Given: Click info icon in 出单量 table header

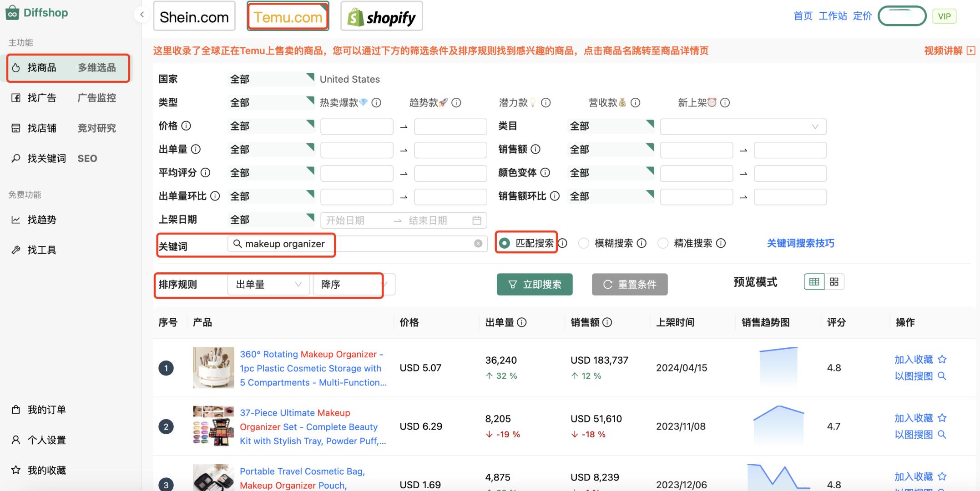Looking at the screenshot, I should coord(522,322).
